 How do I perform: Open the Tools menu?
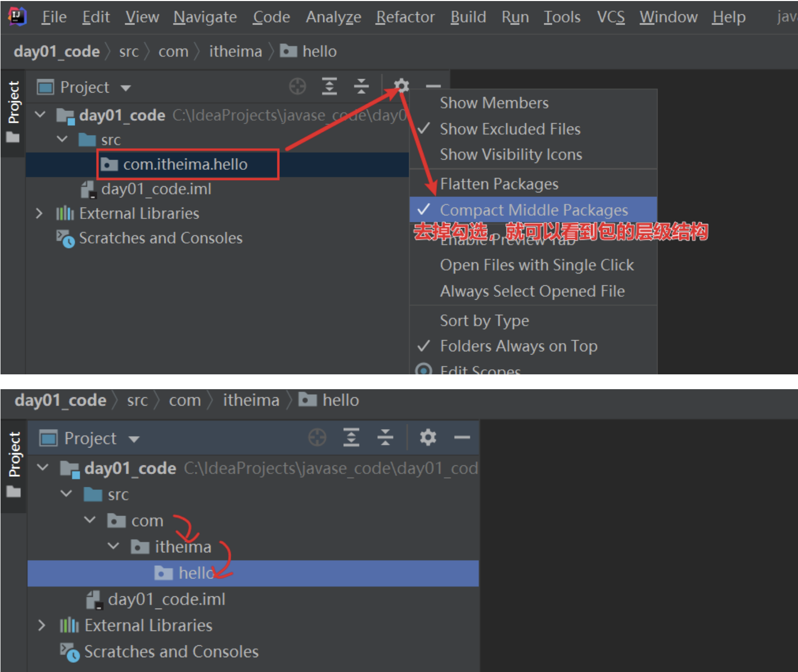tap(562, 17)
